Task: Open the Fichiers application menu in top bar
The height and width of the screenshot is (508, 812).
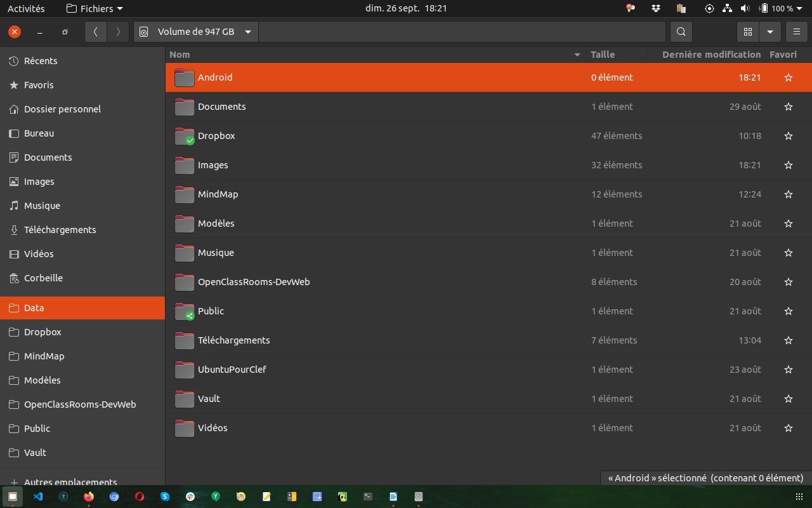Action: [95, 8]
